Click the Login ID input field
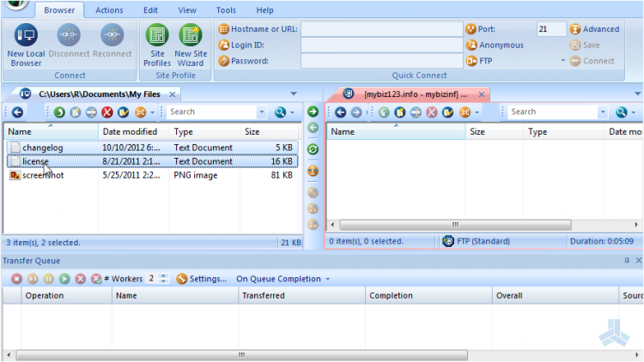Screen dimensions: 644x362 [x=381, y=45]
